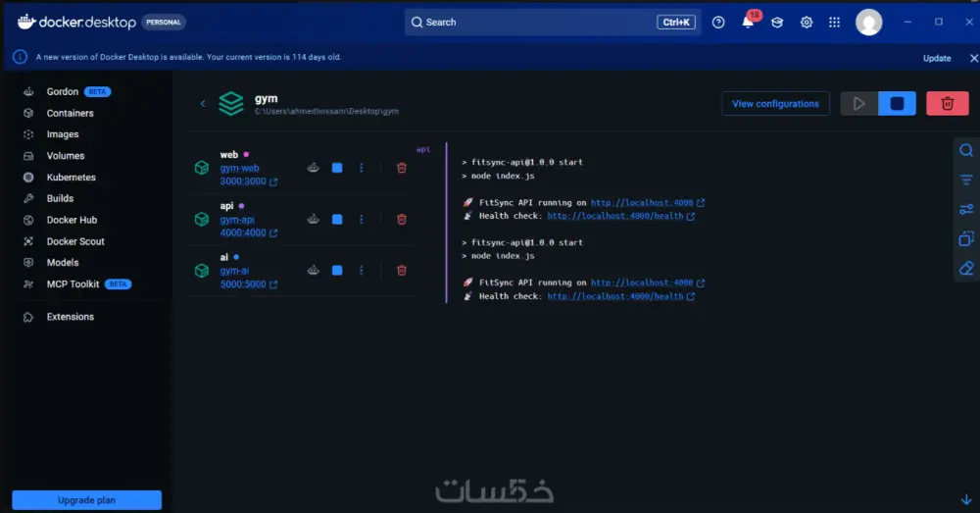Click the Upgrade plan button
The image size is (980, 513).
pos(87,500)
